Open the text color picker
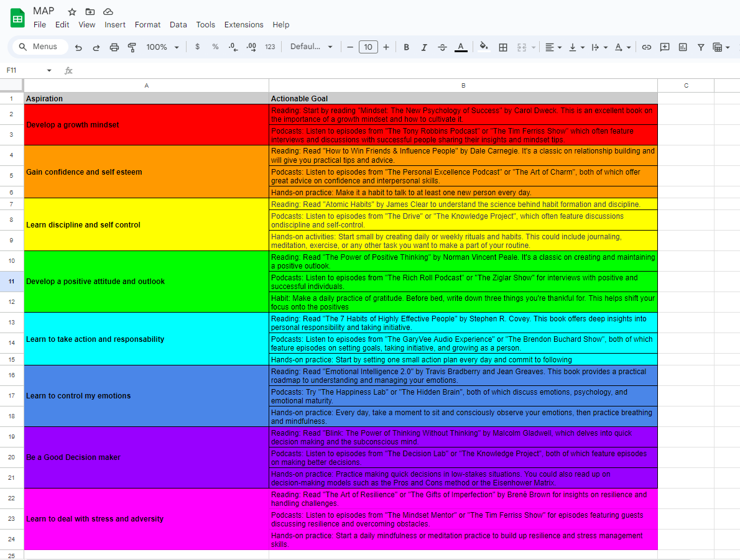The image size is (740, 560). [461, 47]
